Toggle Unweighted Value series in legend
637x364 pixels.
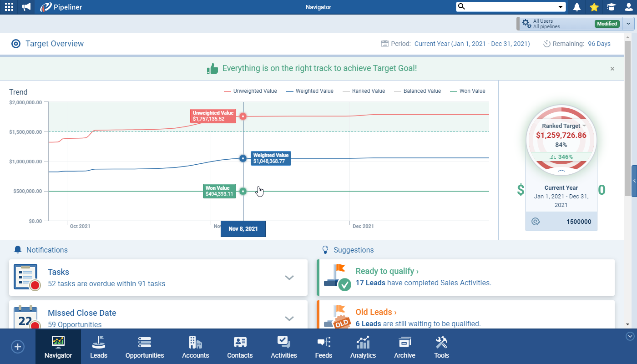pyautogui.click(x=250, y=91)
